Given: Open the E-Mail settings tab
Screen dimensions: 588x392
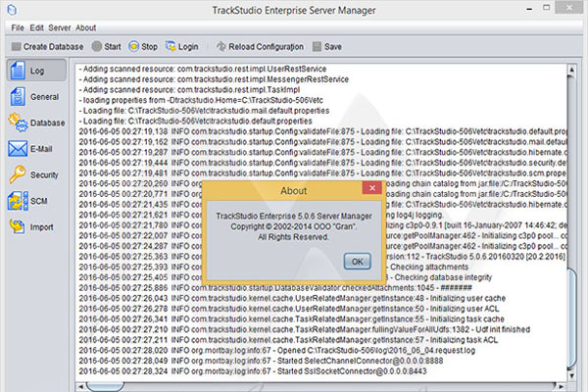Looking at the screenshot, I should click(28, 149).
